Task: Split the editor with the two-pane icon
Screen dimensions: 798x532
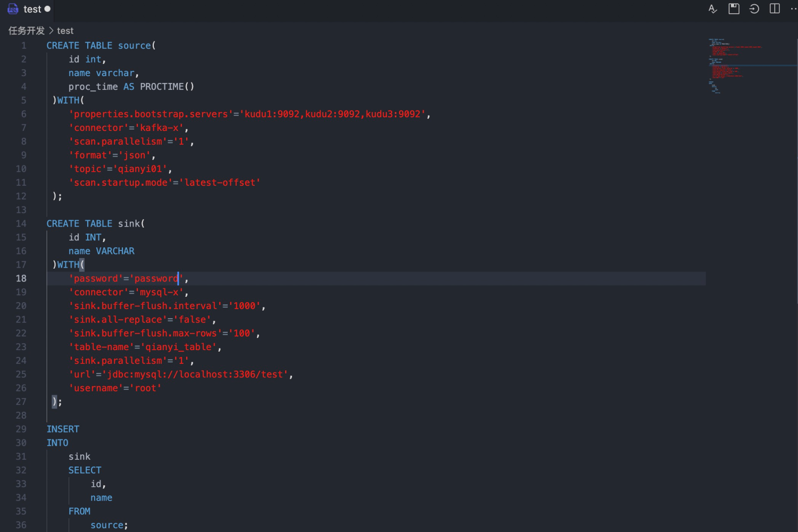Action: click(x=775, y=9)
